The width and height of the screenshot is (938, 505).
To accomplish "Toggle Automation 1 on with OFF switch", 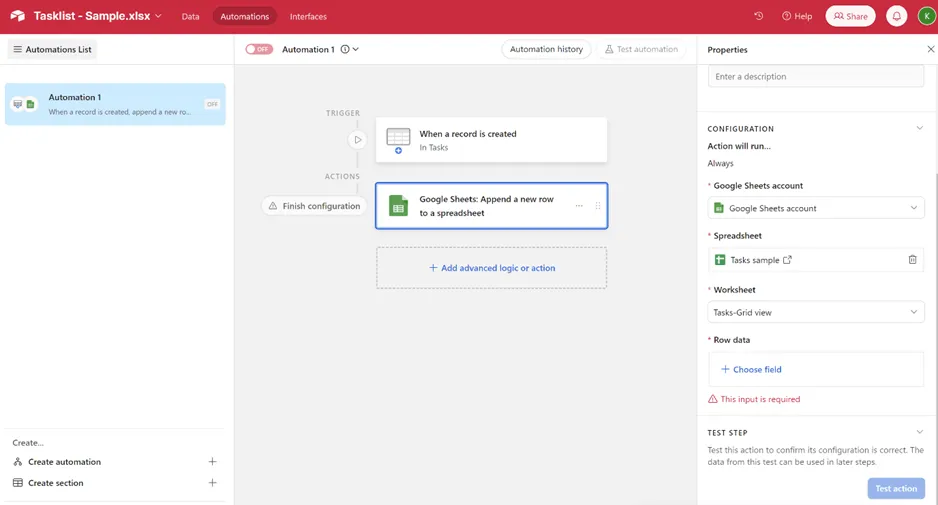I will point(259,49).
